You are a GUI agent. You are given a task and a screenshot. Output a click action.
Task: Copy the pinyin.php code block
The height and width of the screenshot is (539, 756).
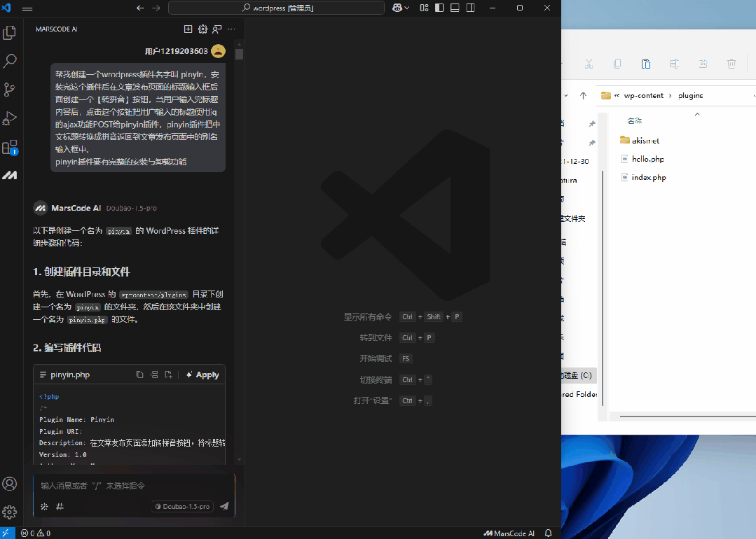140,374
